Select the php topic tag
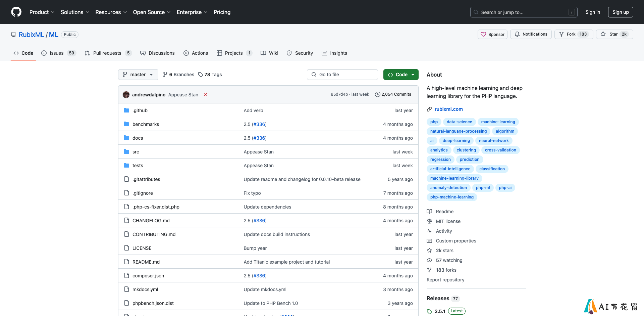644x316 pixels. pyautogui.click(x=434, y=122)
